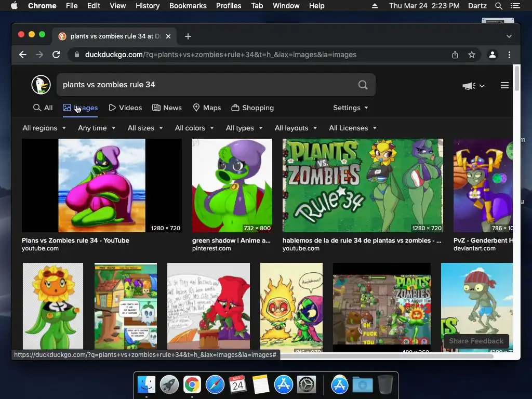Close the plants vs zombies tab

[x=168, y=36]
